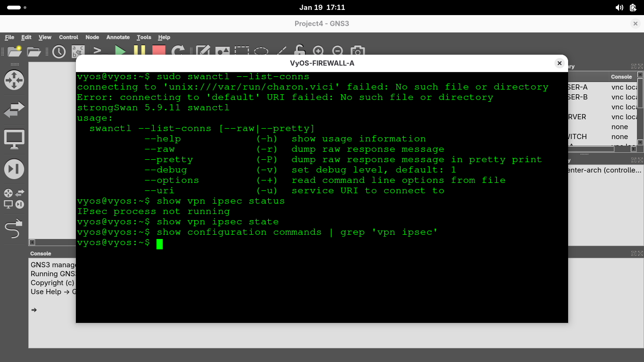Create a new project via folder icon
This screenshot has width=644, height=362.
pos(15,51)
